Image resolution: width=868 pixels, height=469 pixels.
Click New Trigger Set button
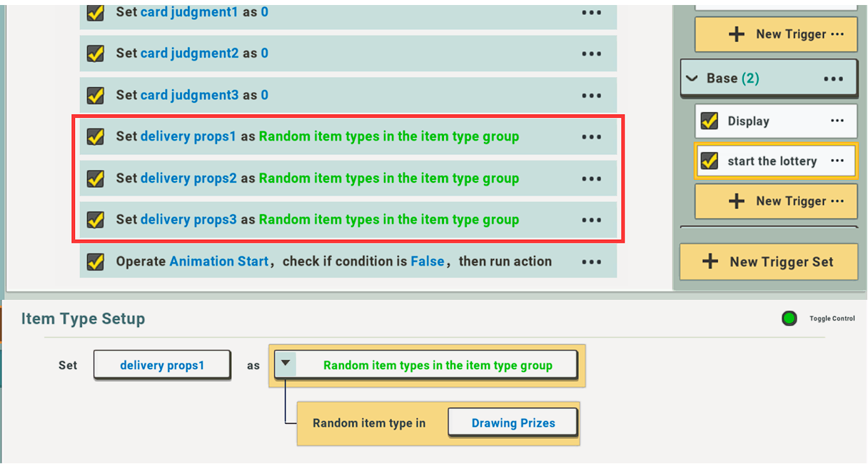(x=768, y=262)
